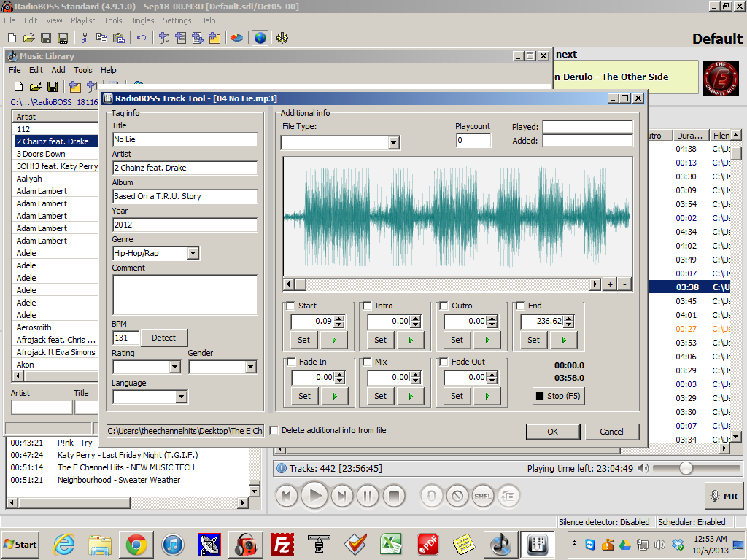Open the Language dropdown
This screenshot has height=560, width=747.
click(181, 397)
